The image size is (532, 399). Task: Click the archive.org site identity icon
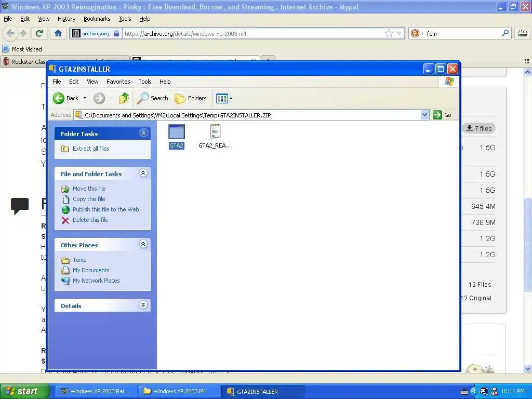pos(76,33)
